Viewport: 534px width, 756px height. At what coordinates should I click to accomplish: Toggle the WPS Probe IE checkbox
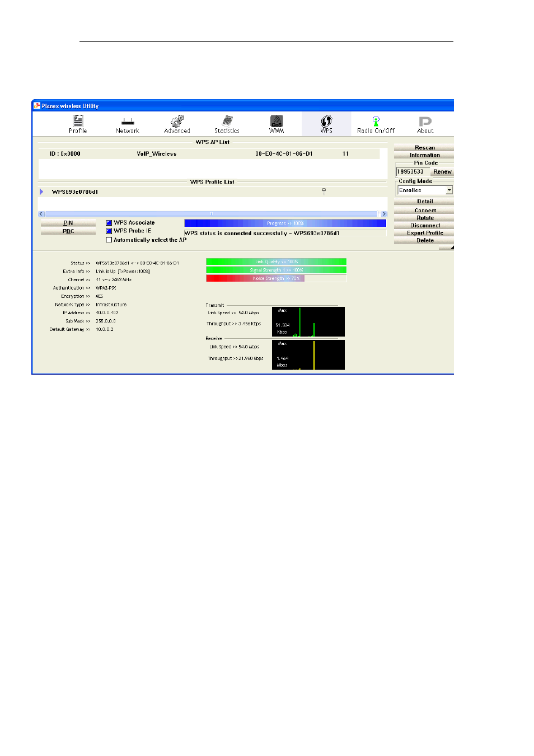click(x=109, y=231)
